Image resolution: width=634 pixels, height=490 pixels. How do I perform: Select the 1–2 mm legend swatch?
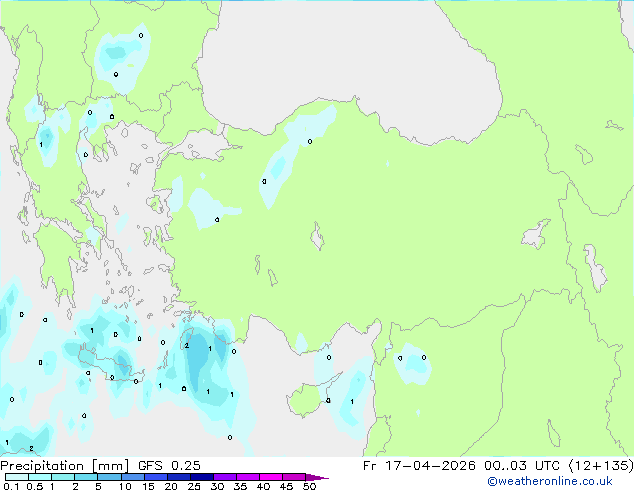click(x=63, y=477)
